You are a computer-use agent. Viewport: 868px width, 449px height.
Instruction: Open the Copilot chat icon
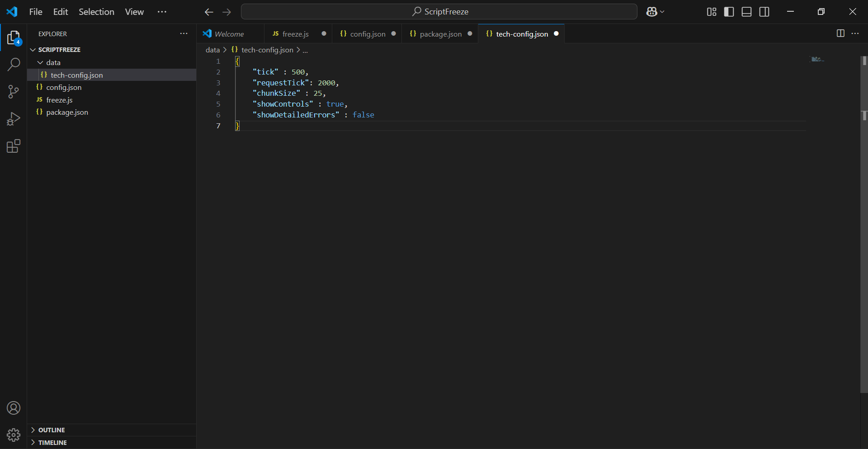(651, 12)
